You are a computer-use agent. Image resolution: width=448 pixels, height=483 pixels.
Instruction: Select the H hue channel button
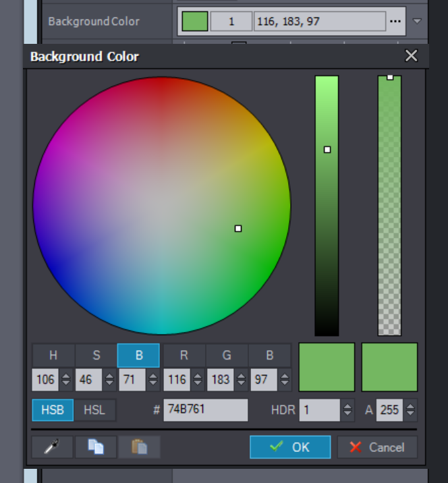click(53, 356)
